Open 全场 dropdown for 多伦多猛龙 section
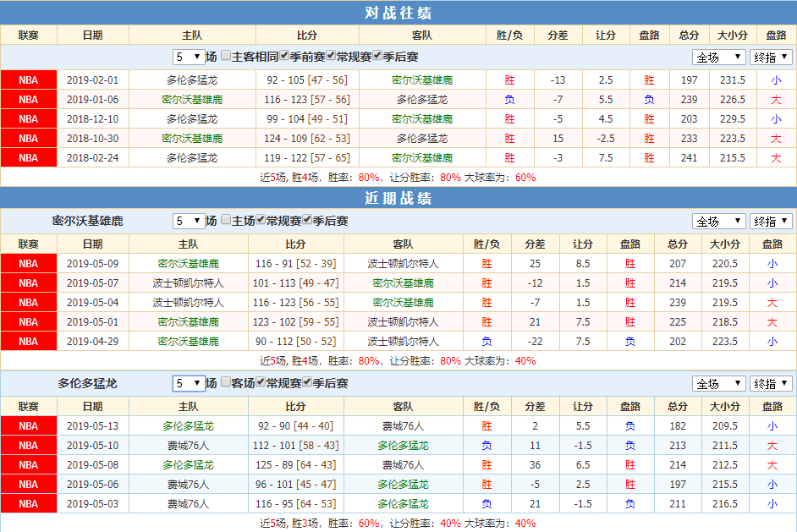Image resolution: width=797 pixels, height=532 pixels. [x=718, y=383]
